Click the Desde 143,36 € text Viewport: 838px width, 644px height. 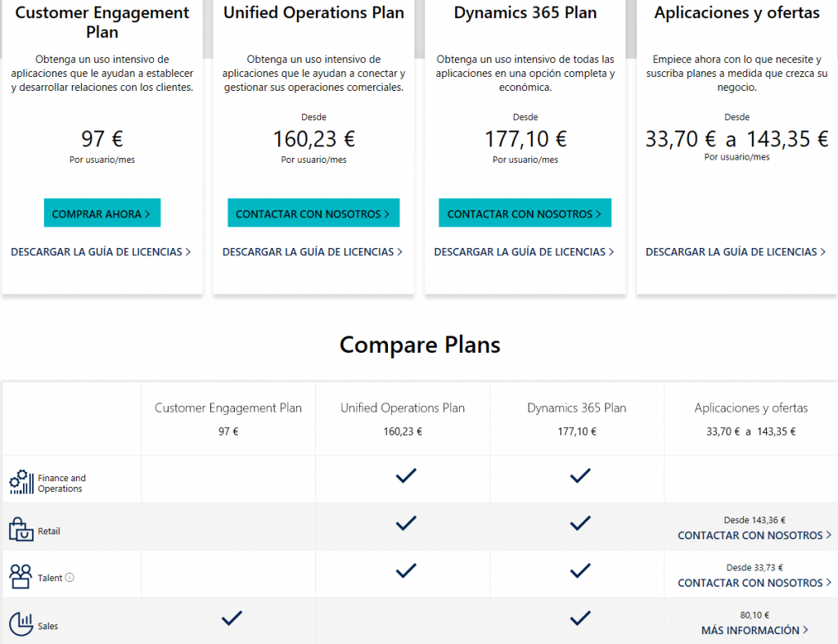coord(755,520)
